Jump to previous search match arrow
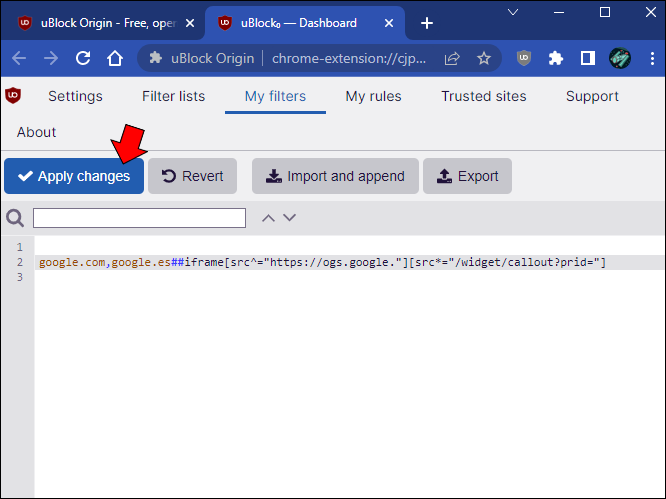The width and height of the screenshot is (666, 499). pyautogui.click(x=268, y=218)
